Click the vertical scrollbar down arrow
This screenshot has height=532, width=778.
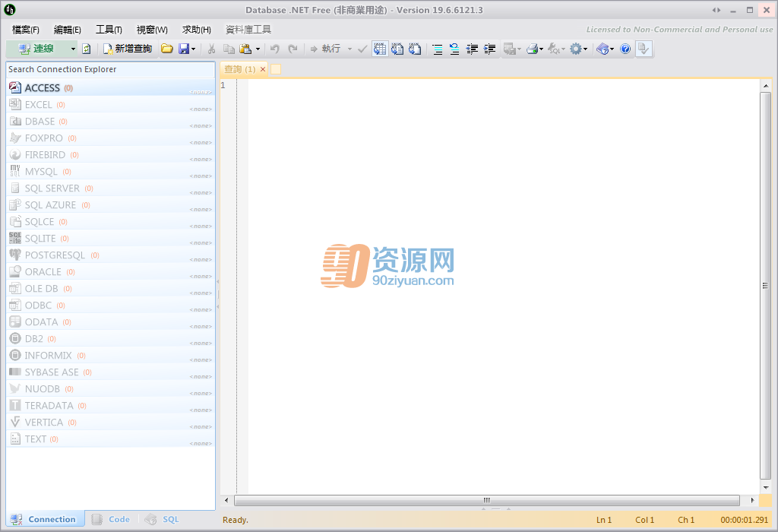pyautogui.click(x=766, y=488)
